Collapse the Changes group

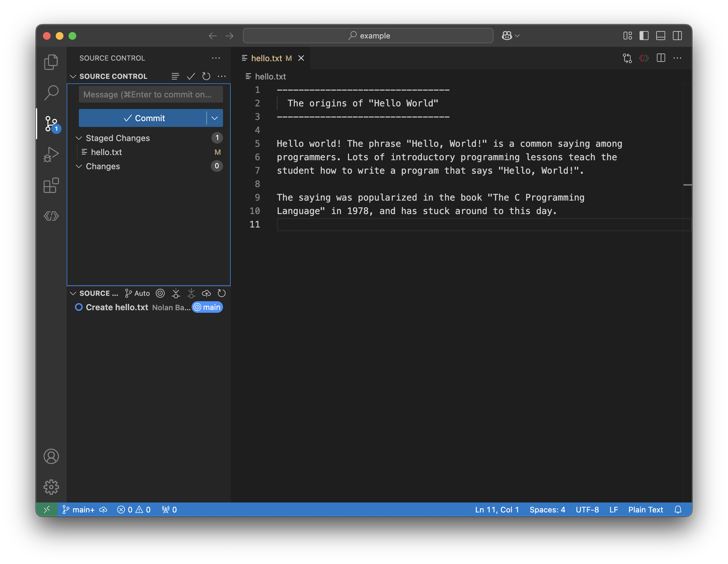[79, 166]
